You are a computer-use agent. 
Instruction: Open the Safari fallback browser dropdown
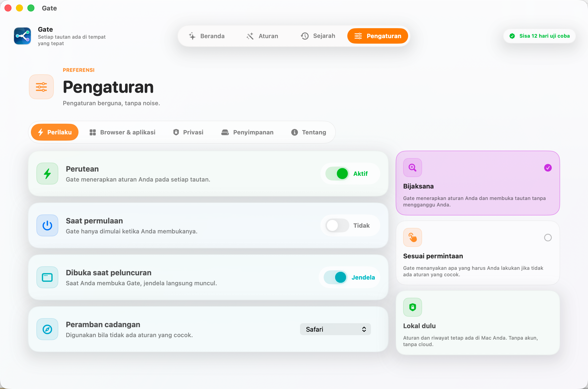tap(335, 329)
